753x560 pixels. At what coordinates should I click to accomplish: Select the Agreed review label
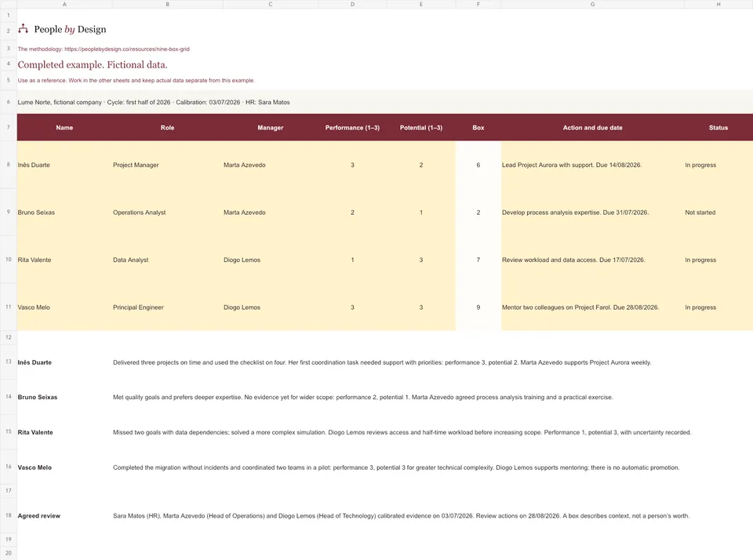39,516
